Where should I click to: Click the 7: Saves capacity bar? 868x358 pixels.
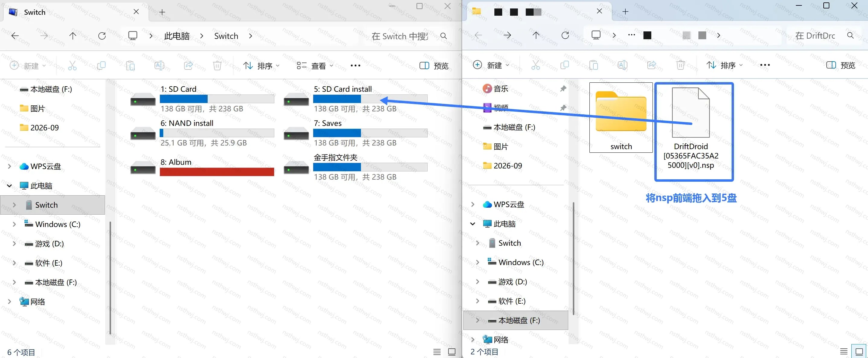coord(370,133)
